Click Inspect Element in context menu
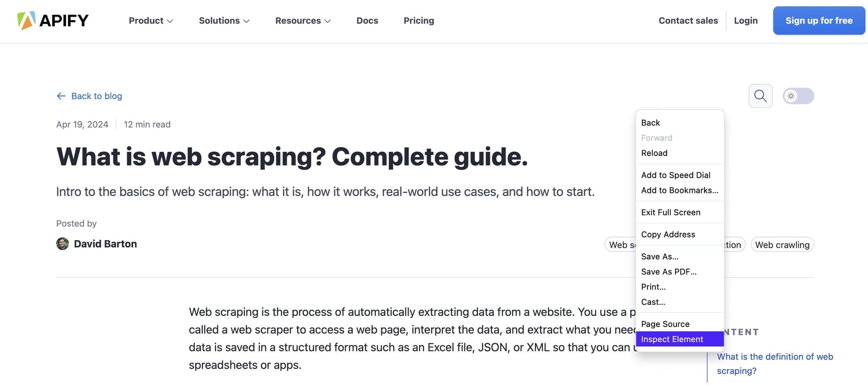The height and width of the screenshot is (385, 868). (680, 339)
